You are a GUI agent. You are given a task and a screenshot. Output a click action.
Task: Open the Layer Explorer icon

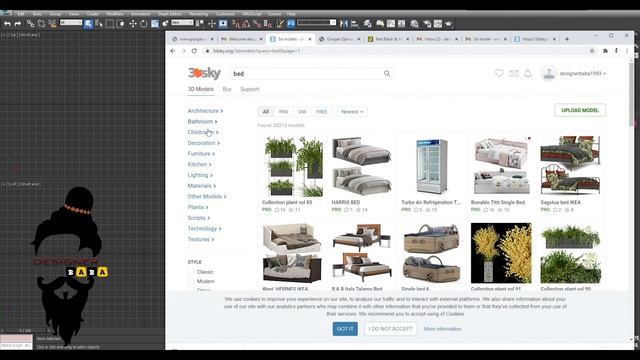[x=368, y=24]
